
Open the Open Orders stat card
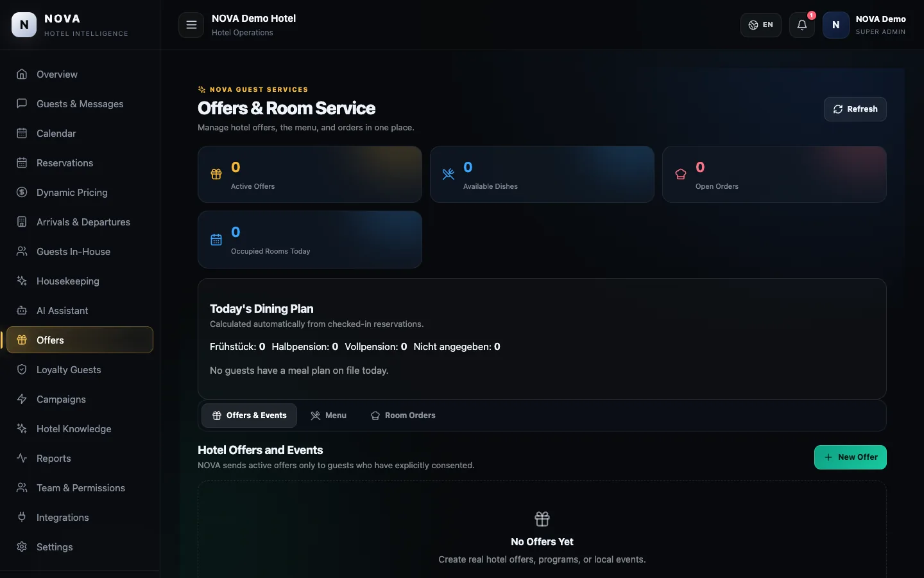point(774,174)
